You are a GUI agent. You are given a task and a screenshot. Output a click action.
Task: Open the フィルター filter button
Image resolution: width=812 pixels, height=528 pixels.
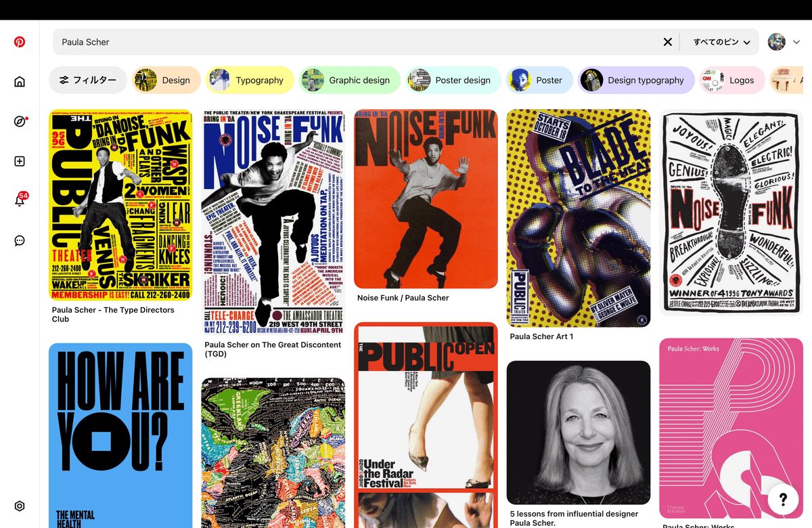[x=88, y=80]
